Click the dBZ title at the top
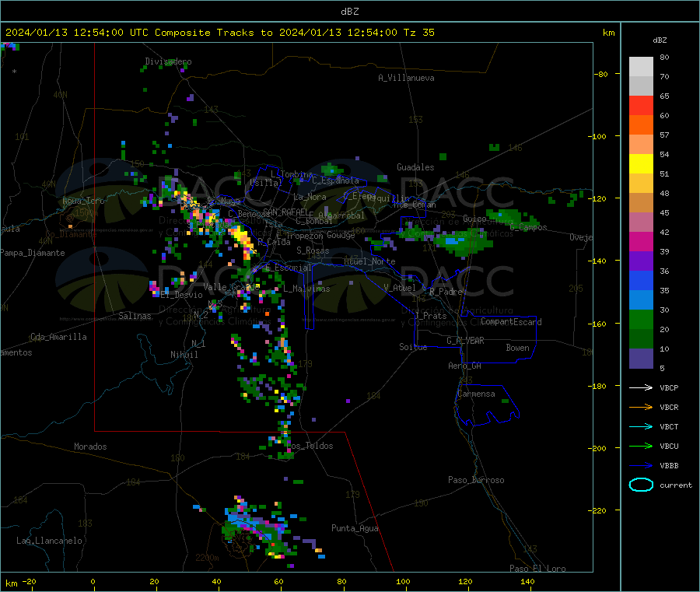Screen dimensions: 700x592 (x=349, y=11)
